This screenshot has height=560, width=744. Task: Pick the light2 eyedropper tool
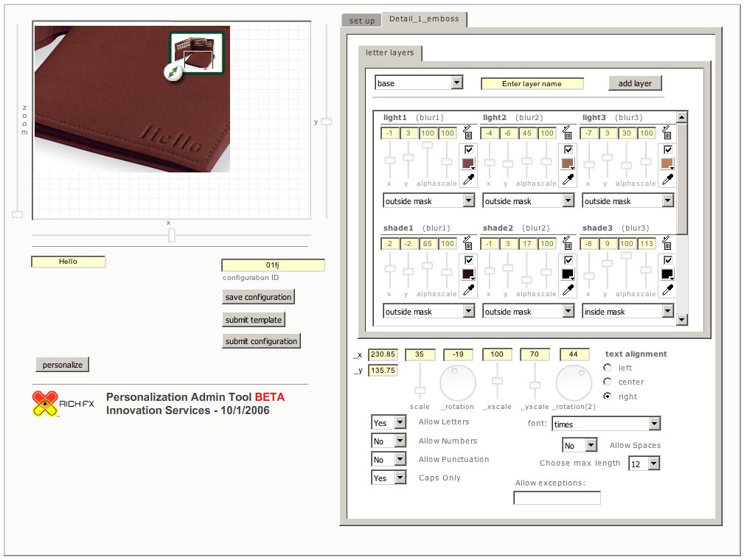(569, 179)
